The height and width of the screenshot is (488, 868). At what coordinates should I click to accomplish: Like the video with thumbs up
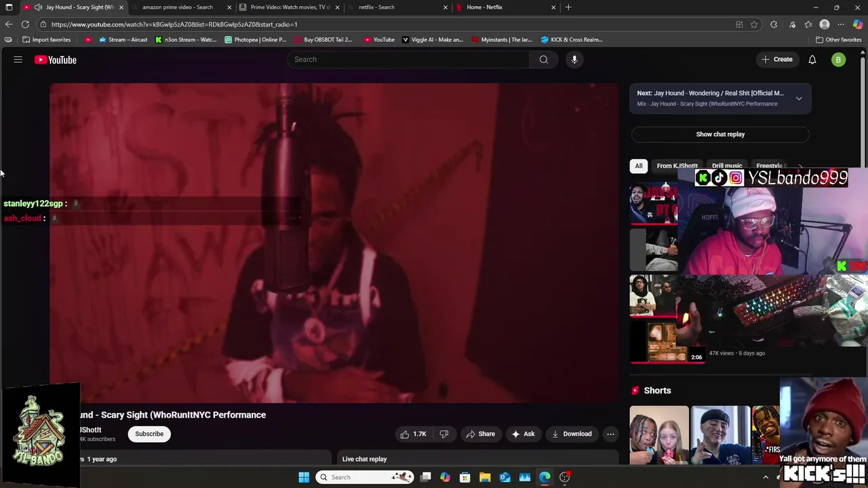pyautogui.click(x=413, y=434)
